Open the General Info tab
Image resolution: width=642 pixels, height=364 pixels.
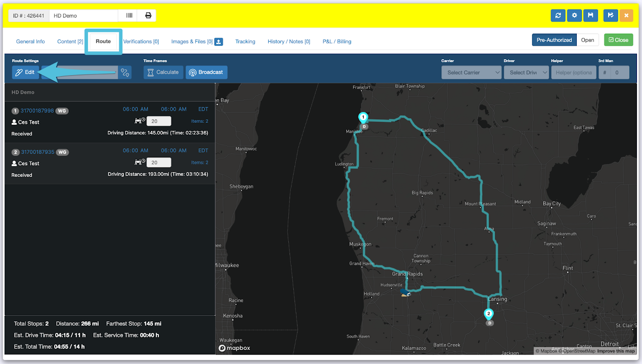31,42
